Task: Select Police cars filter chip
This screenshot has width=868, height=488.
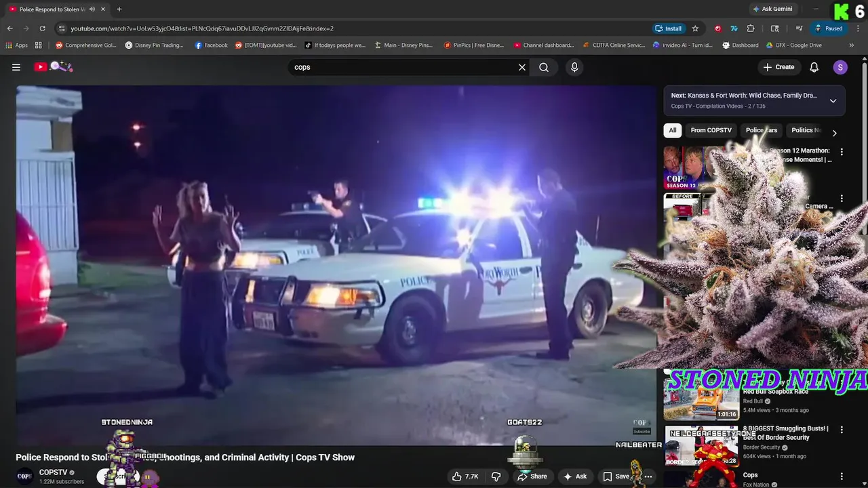Action: (x=762, y=130)
